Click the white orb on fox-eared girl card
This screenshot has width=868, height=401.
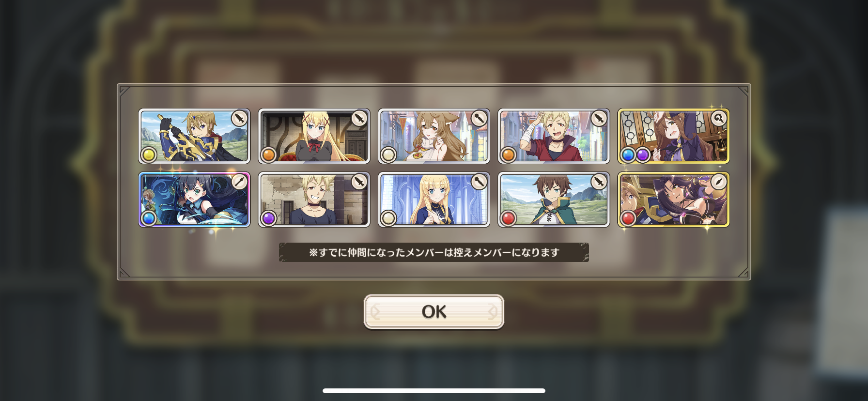point(388,154)
